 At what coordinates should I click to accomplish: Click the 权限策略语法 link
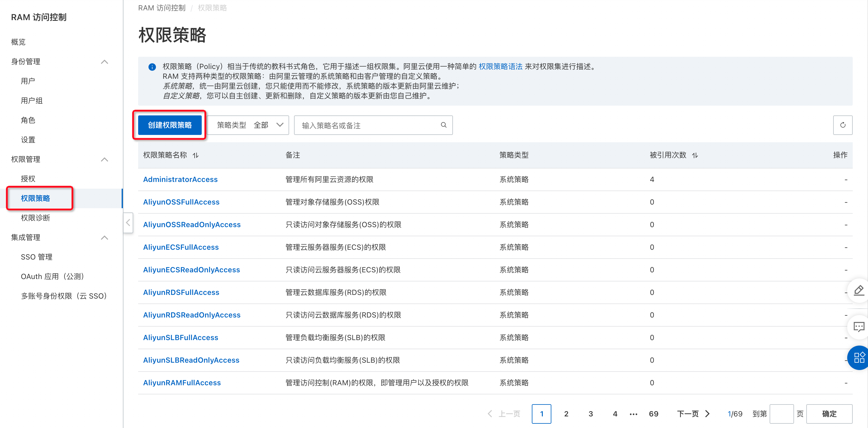[x=500, y=67]
